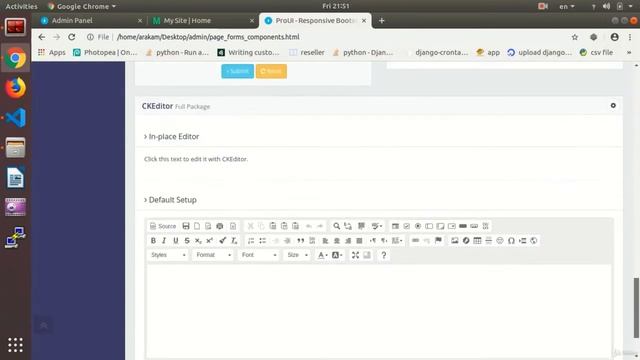Screen dimensions: 640x360
Task: Open CKEditor block settings gear
Action: point(613,106)
